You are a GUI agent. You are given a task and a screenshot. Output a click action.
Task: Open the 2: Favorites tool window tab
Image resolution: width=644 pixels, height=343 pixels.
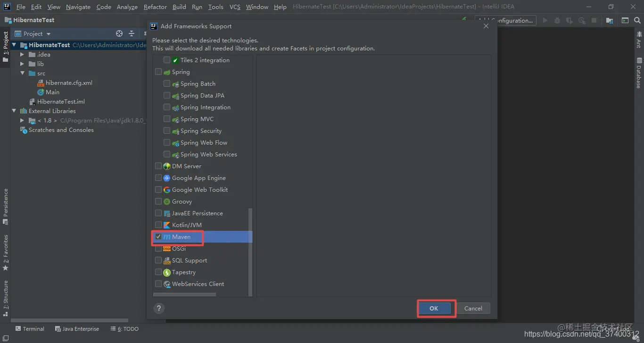pyautogui.click(x=5, y=253)
